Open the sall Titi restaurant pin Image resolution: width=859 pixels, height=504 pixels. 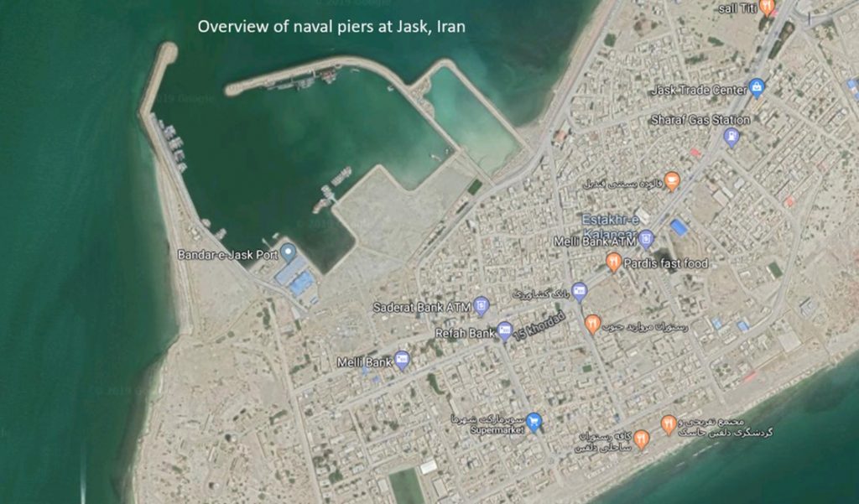click(767, 7)
